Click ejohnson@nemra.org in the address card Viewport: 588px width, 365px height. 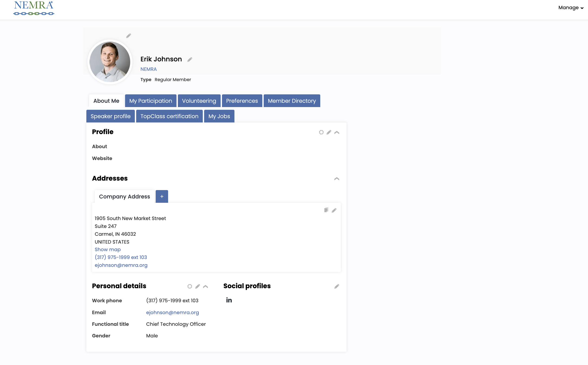(121, 265)
